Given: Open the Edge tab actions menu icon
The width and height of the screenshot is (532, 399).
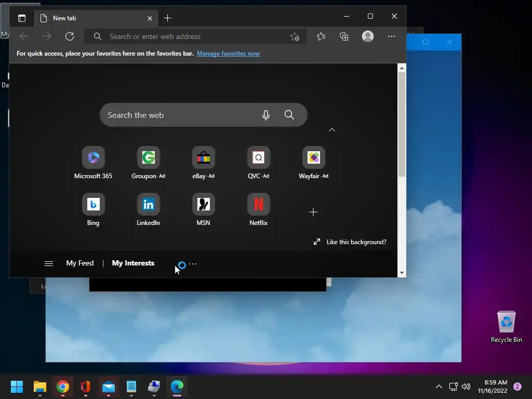Looking at the screenshot, I should click(22, 18).
